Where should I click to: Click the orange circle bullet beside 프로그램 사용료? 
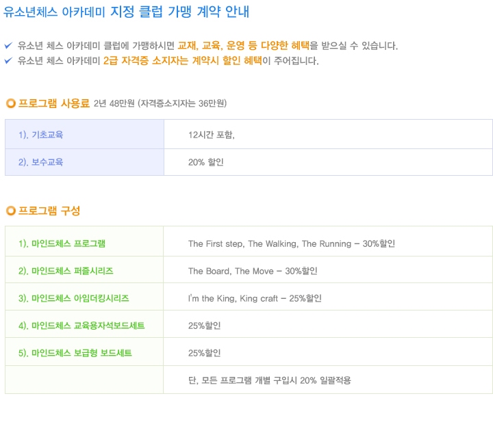point(11,103)
